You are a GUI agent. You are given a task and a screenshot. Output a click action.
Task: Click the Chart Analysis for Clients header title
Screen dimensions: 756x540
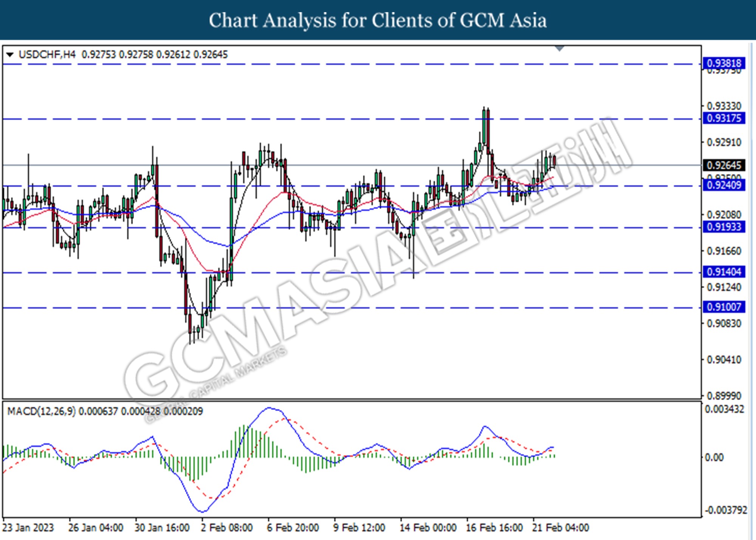pos(378,20)
